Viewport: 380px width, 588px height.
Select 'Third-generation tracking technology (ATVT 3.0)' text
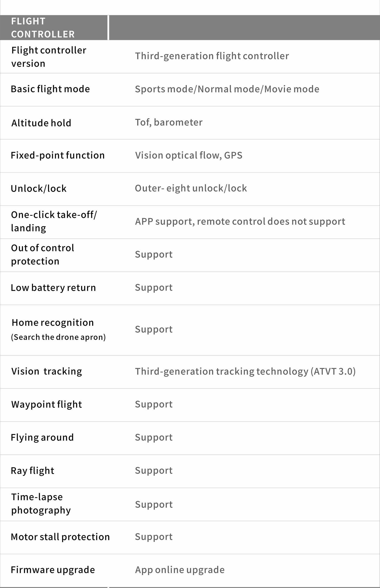(245, 372)
